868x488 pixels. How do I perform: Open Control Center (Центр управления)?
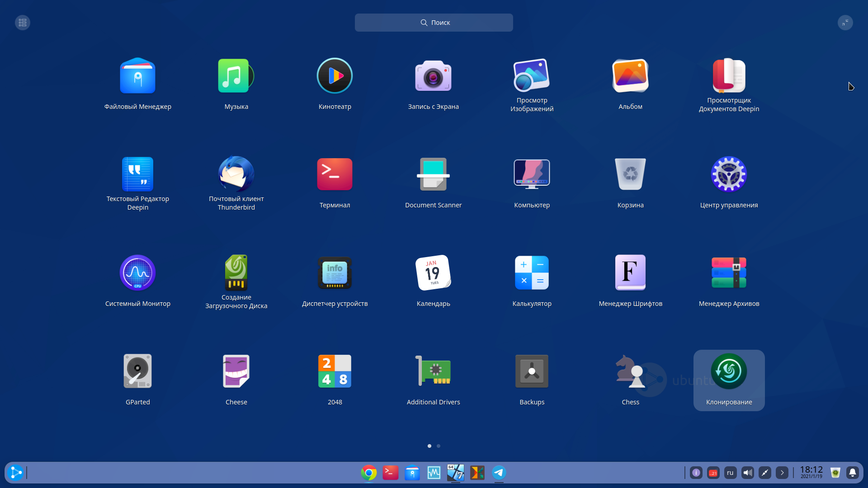(x=729, y=174)
